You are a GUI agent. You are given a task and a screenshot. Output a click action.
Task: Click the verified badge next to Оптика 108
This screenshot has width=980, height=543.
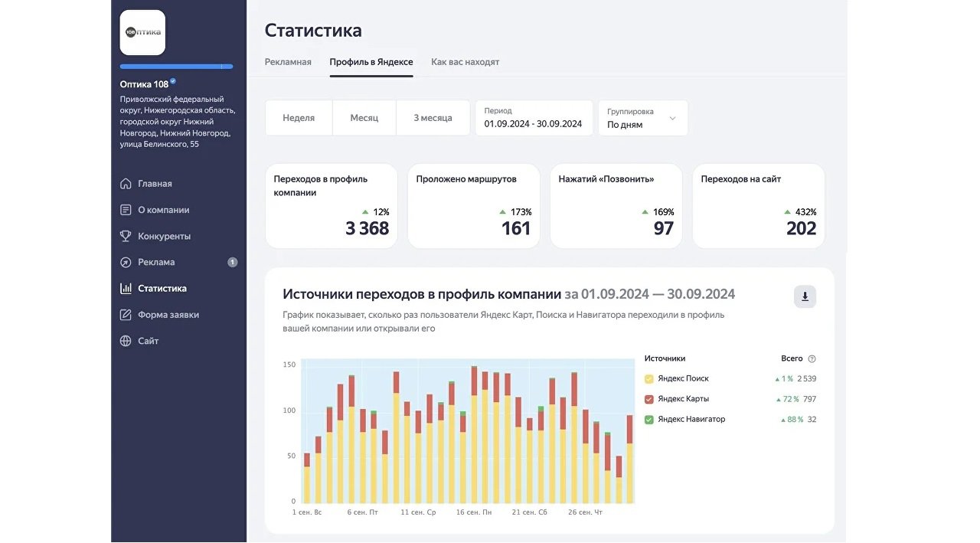173,81
